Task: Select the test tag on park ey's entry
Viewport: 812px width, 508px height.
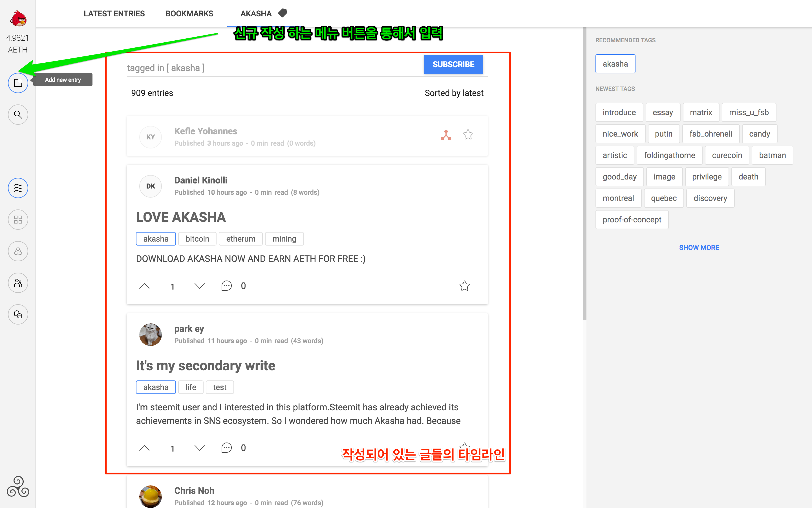Action: click(x=219, y=387)
